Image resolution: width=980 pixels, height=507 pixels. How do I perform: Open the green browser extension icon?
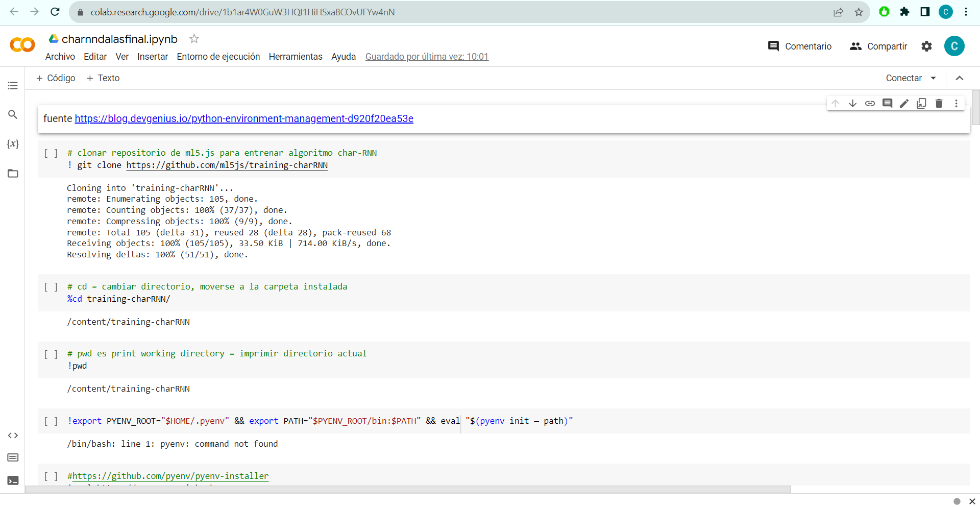(884, 12)
